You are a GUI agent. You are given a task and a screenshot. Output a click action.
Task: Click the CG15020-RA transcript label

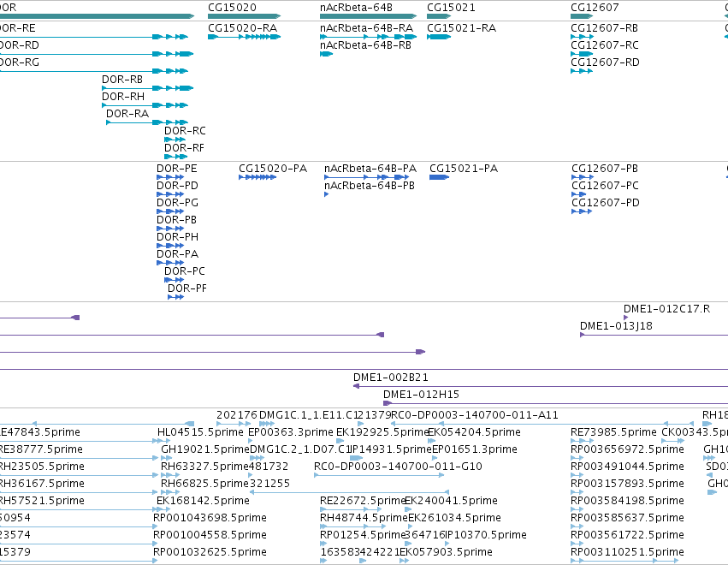coord(242,28)
